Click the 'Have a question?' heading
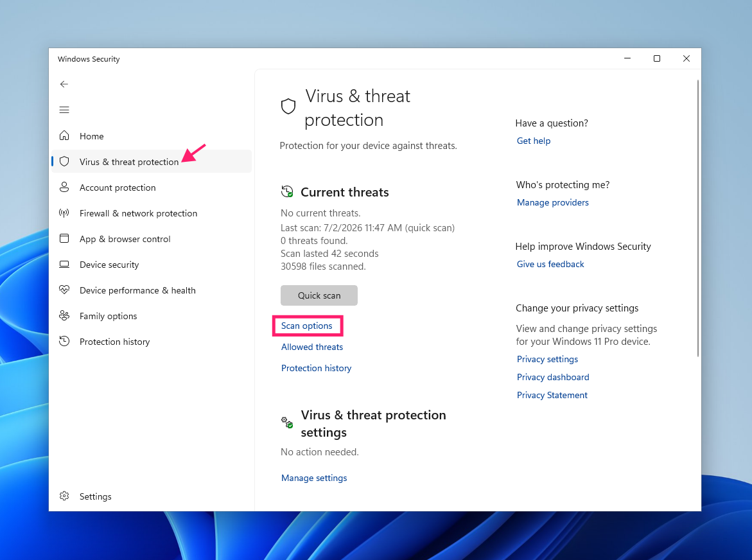Image resolution: width=752 pixels, height=560 pixels. click(552, 123)
